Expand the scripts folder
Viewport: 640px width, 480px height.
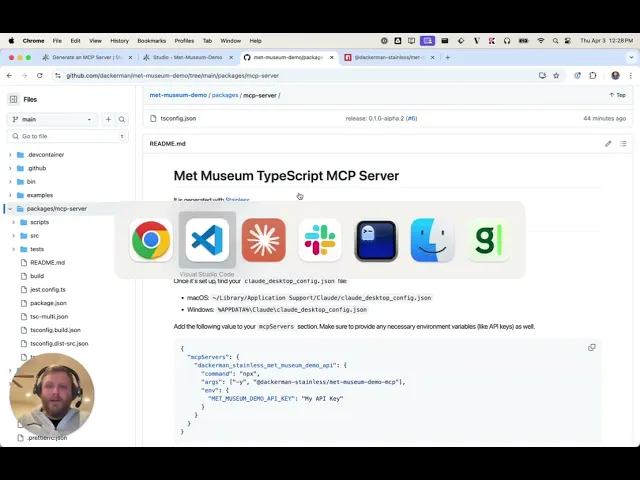pyautogui.click(x=13, y=222)
